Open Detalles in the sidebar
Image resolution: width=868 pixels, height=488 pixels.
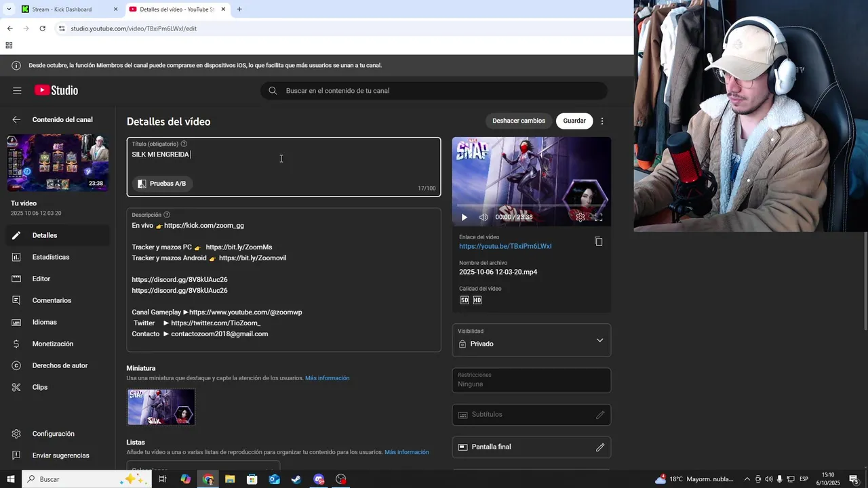58,235
